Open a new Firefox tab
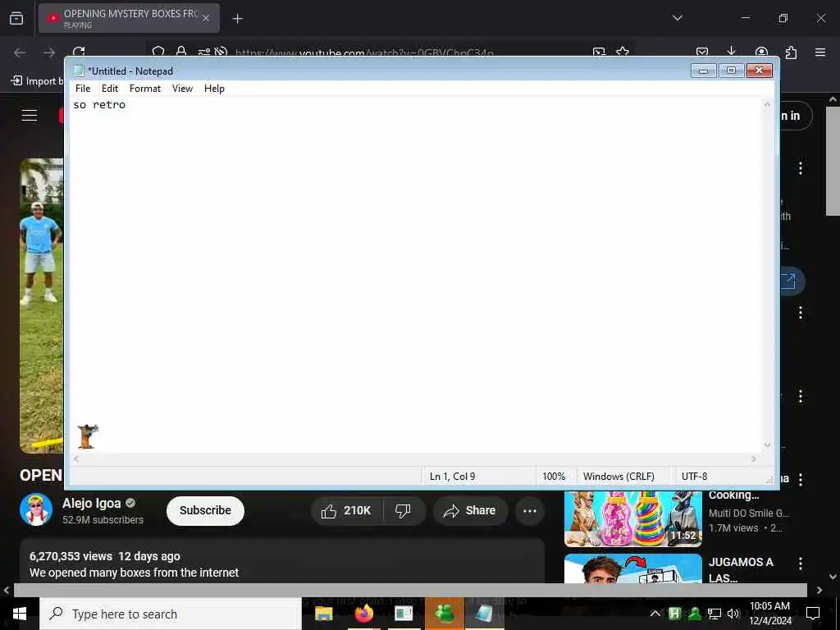This screenshot has width=840, height=630. (237, 19)
